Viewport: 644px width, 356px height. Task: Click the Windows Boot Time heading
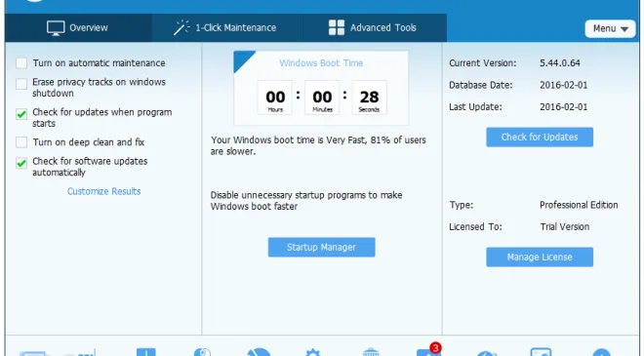click(321, 63)
